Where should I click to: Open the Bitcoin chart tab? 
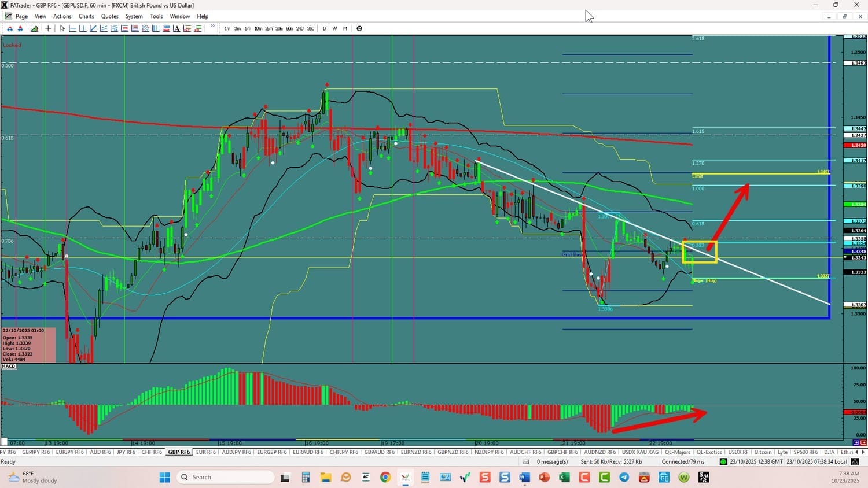(x=763, y=452)
